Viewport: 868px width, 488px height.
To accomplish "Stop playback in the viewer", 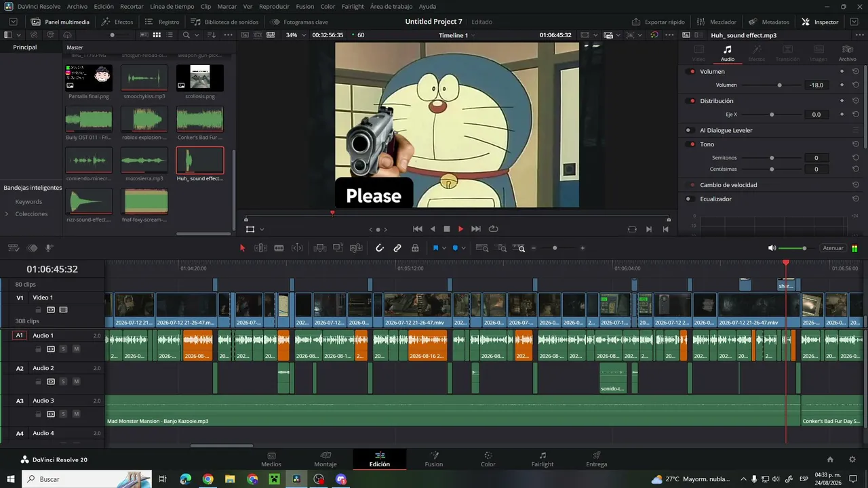I will point(447,229).
